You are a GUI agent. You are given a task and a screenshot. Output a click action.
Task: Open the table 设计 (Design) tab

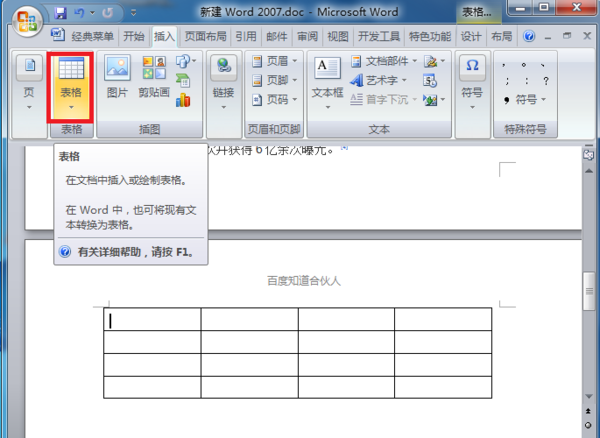471,37
